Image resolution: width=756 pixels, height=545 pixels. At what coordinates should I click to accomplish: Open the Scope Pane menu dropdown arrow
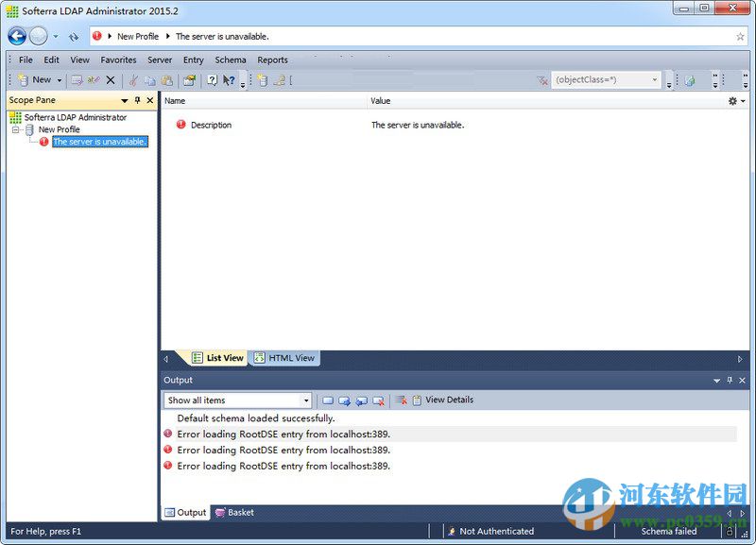(x=125, y=100)
